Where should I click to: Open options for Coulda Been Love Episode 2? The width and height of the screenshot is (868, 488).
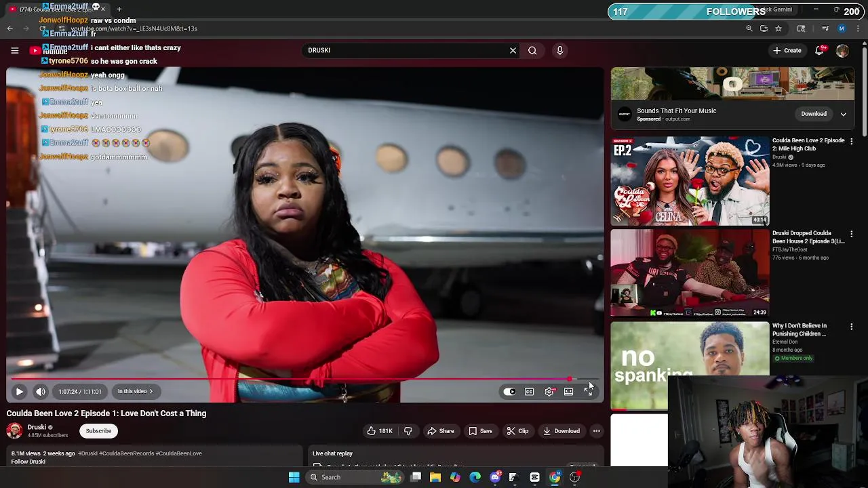tap(851, 141)
